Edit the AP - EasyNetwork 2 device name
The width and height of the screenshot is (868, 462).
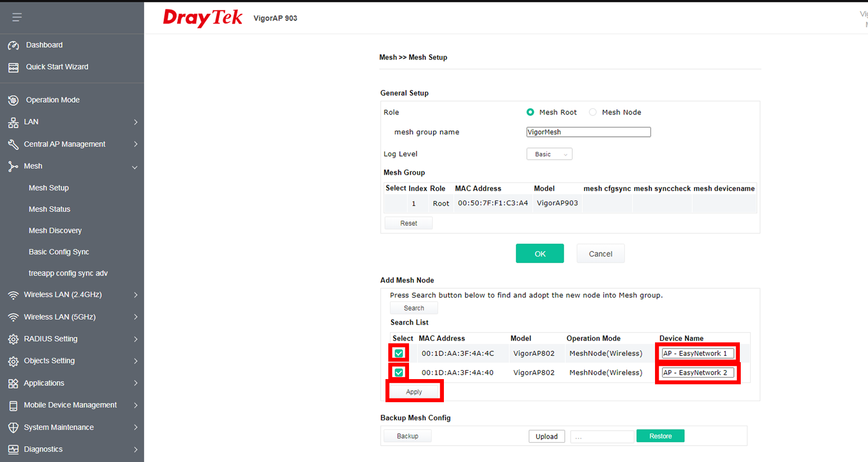point(698,373)
